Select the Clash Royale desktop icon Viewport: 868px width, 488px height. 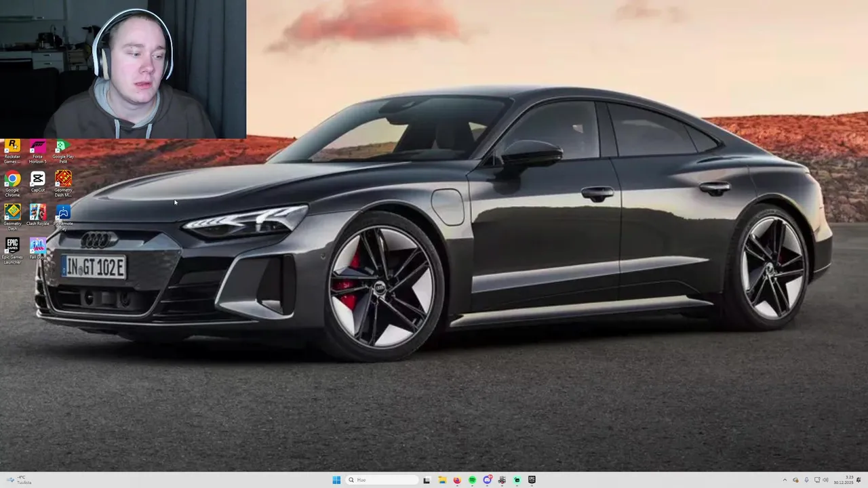[x=37, y=215]
